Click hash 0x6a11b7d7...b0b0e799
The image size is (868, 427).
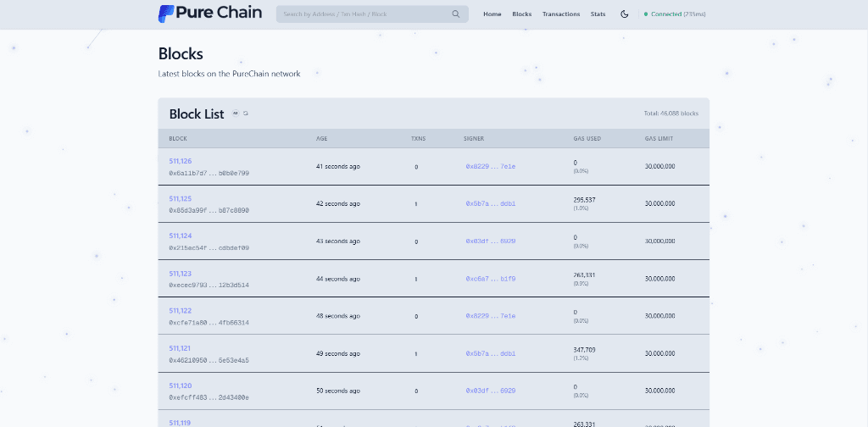tap(209, 173)
